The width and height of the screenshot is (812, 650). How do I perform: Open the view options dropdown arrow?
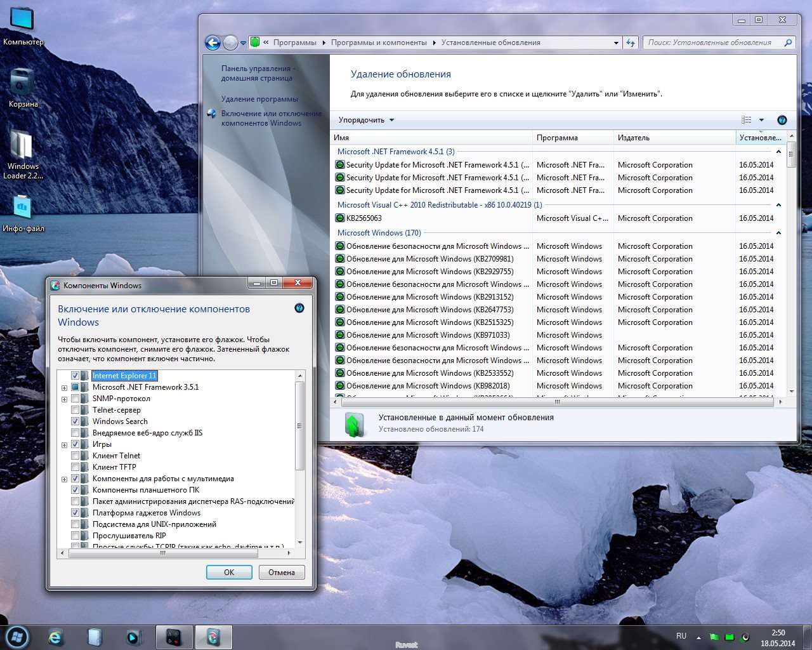pyautogui.click(x=762, y=120)
